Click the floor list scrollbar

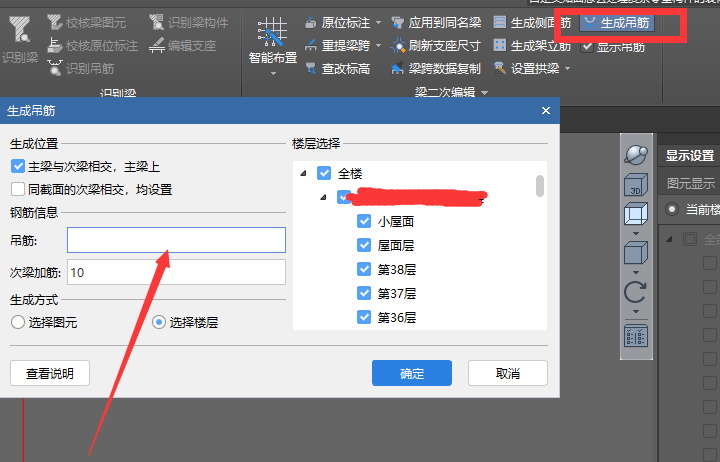(540, 186)
